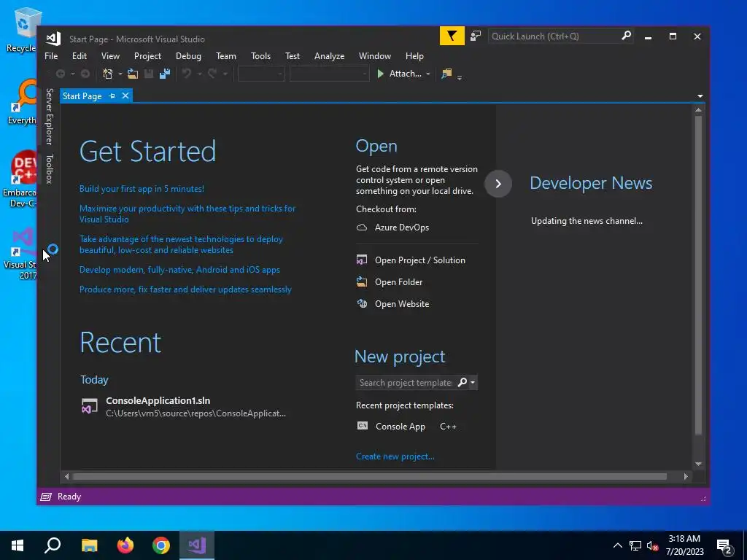This screenshot has height=560, width=747.
Task: Open the toolbar overflow options arrow
Action: 460,77
